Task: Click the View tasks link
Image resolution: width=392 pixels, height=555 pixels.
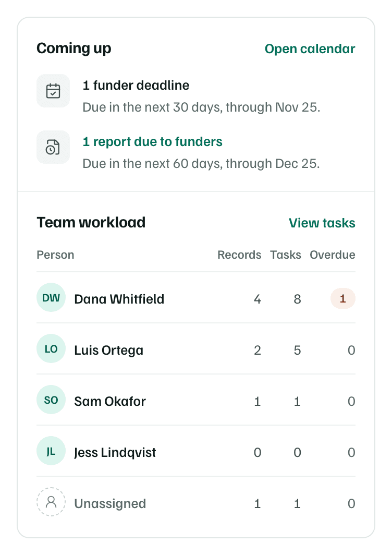Action: 322,223
